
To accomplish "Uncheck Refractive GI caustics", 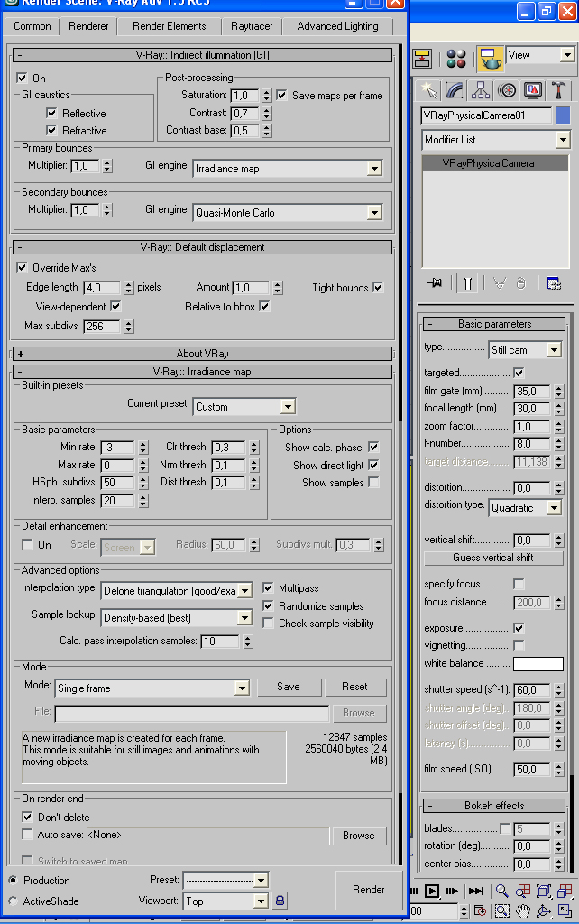I will pos(51,130).
